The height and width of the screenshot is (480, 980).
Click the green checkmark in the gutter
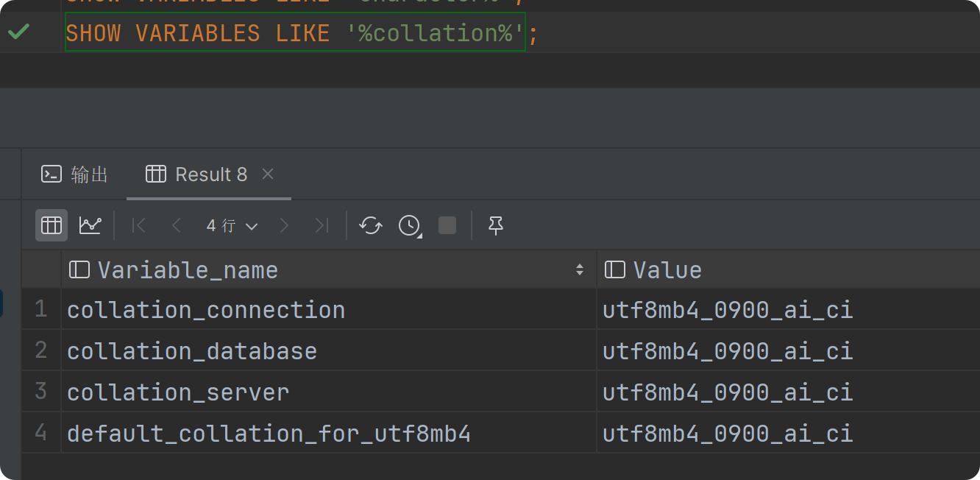[18, 32]
